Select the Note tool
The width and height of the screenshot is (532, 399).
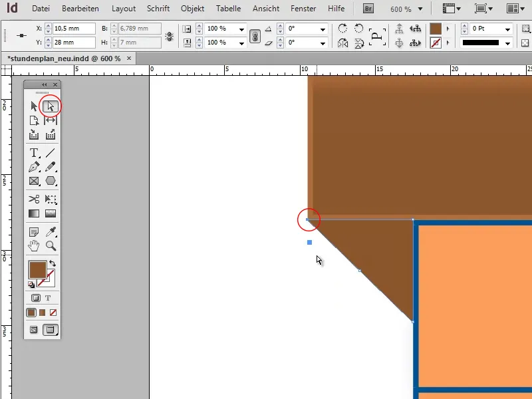pos(34,231)
